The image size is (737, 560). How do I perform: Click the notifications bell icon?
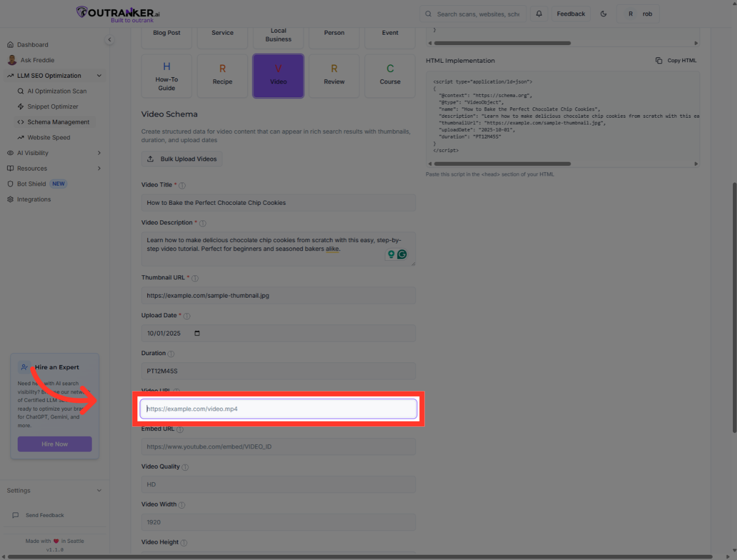539,14
